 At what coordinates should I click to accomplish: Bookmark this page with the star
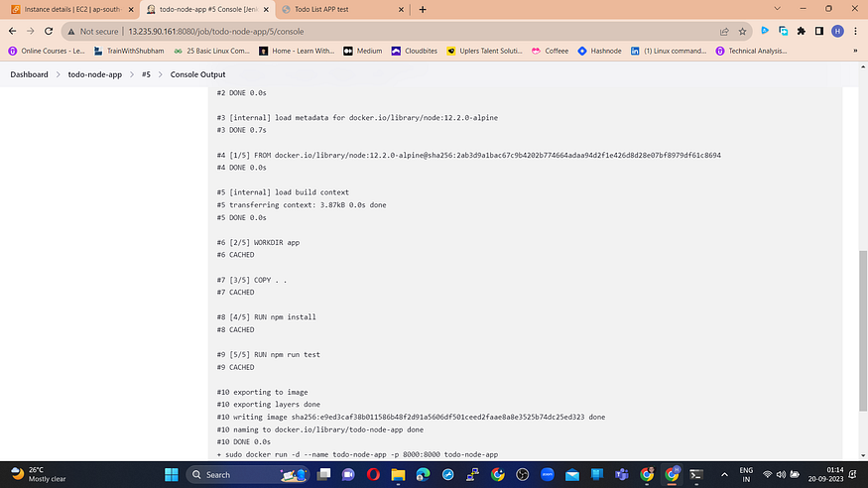(742, 32)
